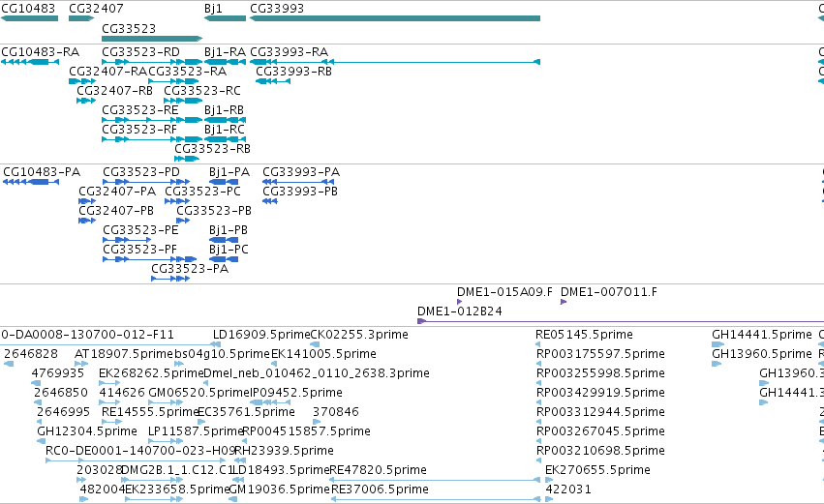Select EST RP003429919.5prime
The image size is (824, 504).
click(x=600, y=393)
